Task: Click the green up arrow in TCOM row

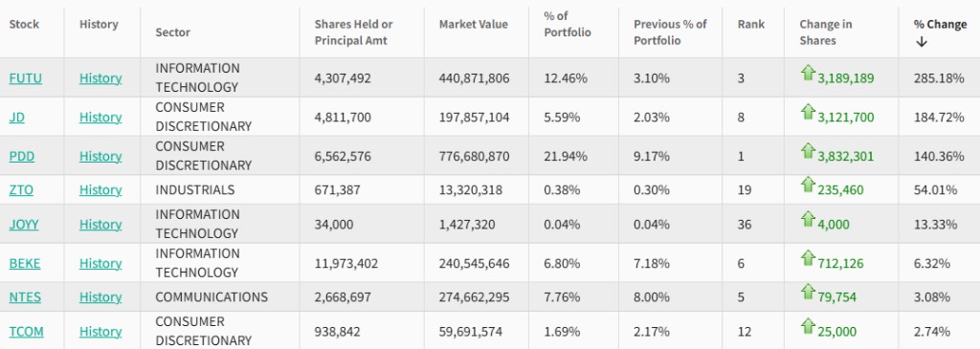Action: pos(808,326)
